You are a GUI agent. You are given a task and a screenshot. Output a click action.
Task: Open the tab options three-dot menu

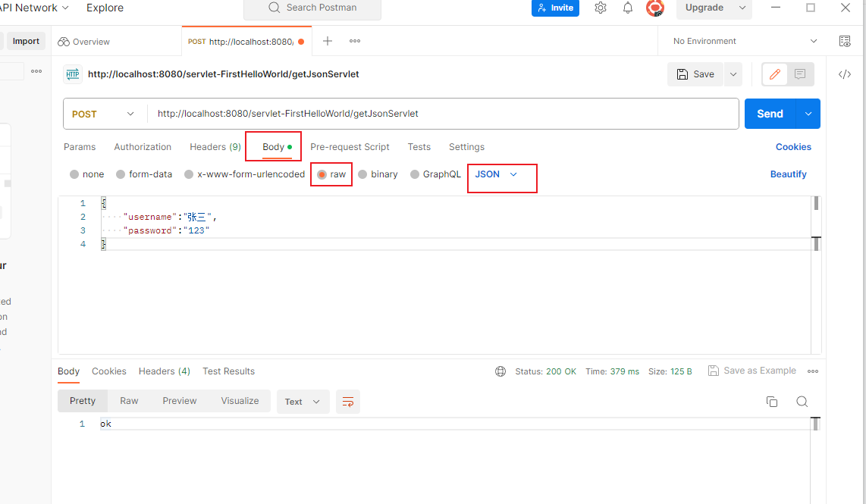coord(355,41)
